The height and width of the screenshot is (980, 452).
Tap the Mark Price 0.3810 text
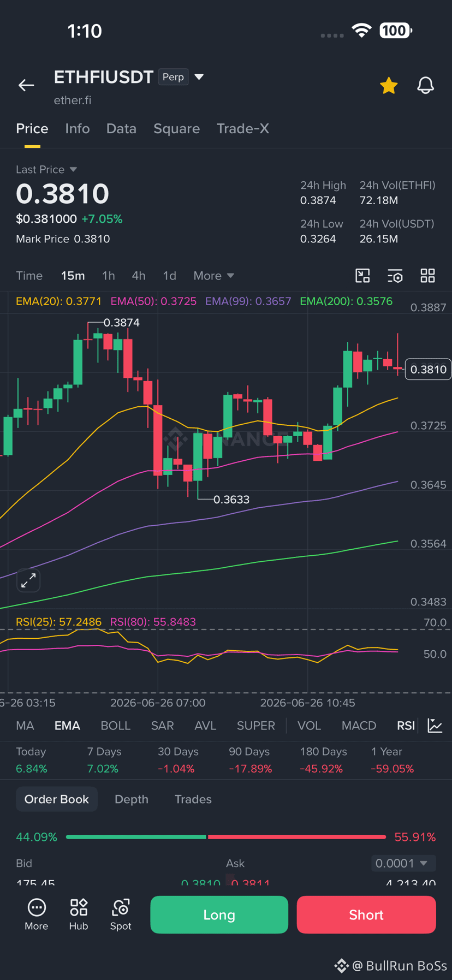[x=63, y=239]
